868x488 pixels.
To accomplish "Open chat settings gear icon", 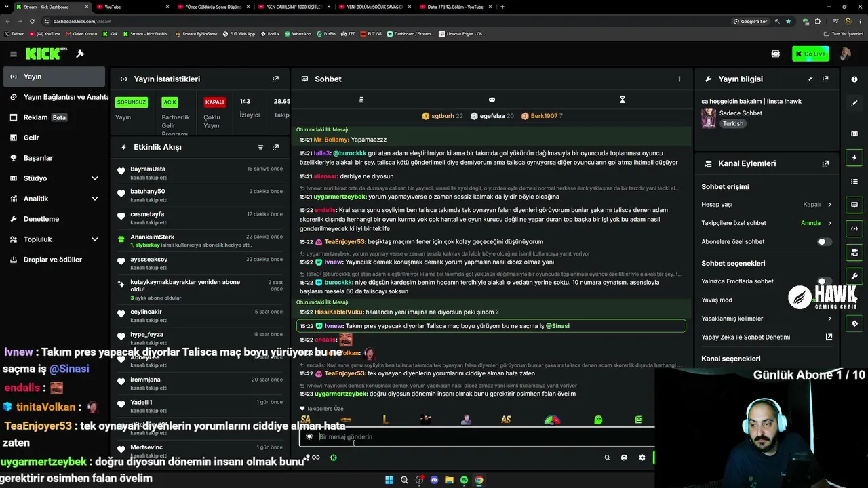I will coord(642,457).
